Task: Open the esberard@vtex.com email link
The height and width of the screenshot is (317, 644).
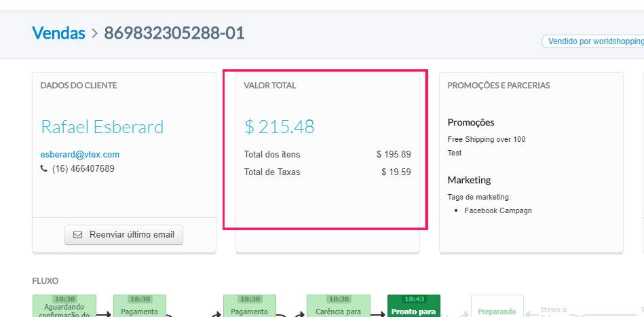Action: 79,154
